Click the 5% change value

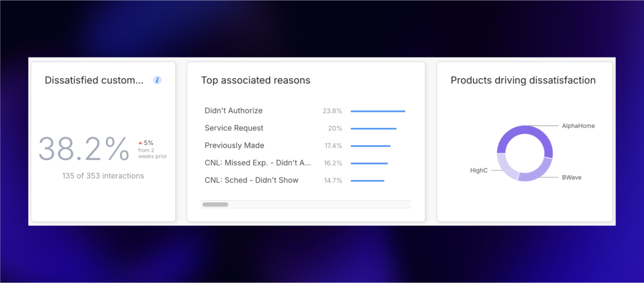pos(149,143)
